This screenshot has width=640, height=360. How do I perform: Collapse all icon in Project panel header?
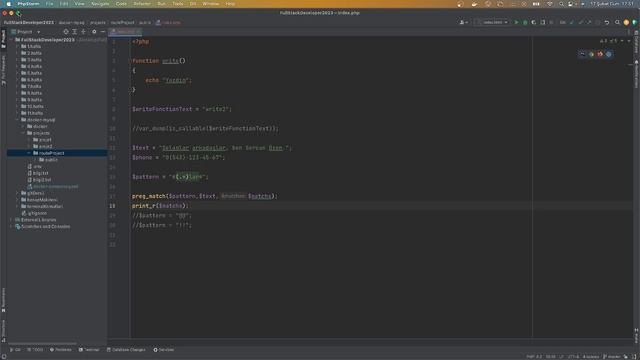[84, 31]
